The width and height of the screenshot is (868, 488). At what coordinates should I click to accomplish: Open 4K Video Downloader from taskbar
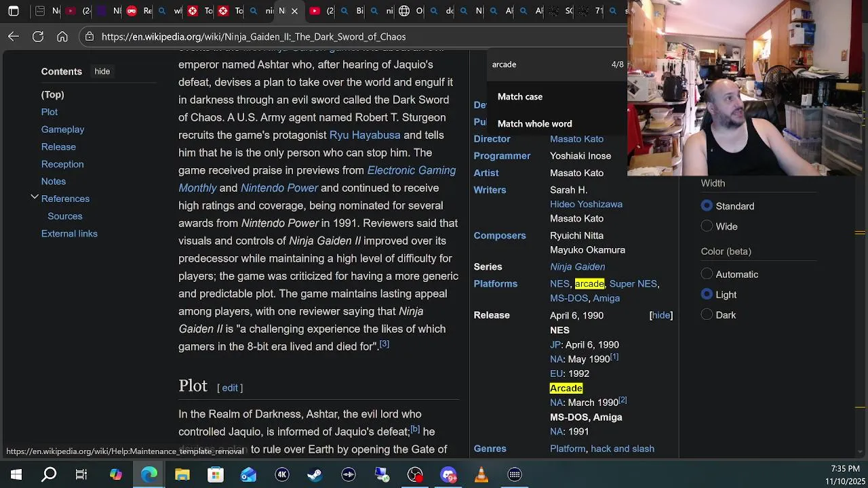(x=282, y=474)
